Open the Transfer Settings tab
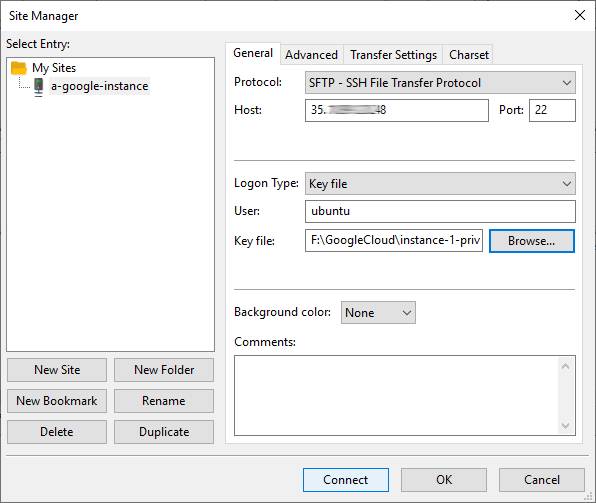This screenshot has width=596, height=503. pyautogui.click(x=393, y=55)
